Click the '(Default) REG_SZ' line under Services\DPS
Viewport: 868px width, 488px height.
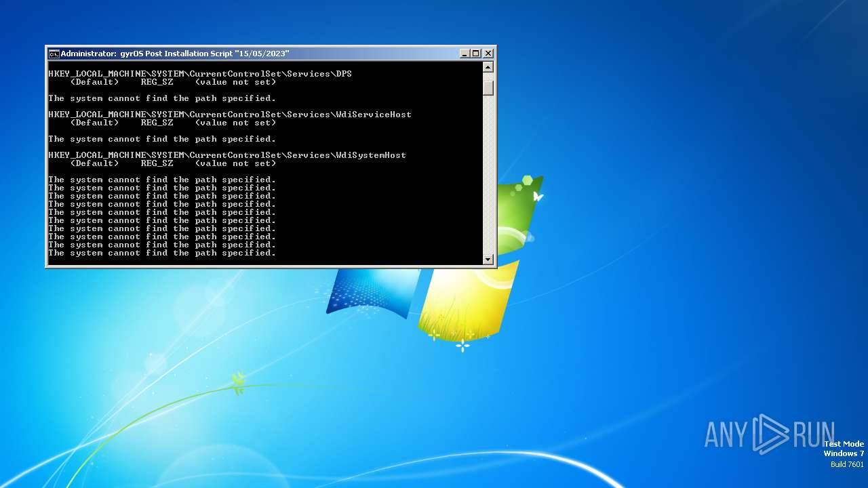click(173, 82)
